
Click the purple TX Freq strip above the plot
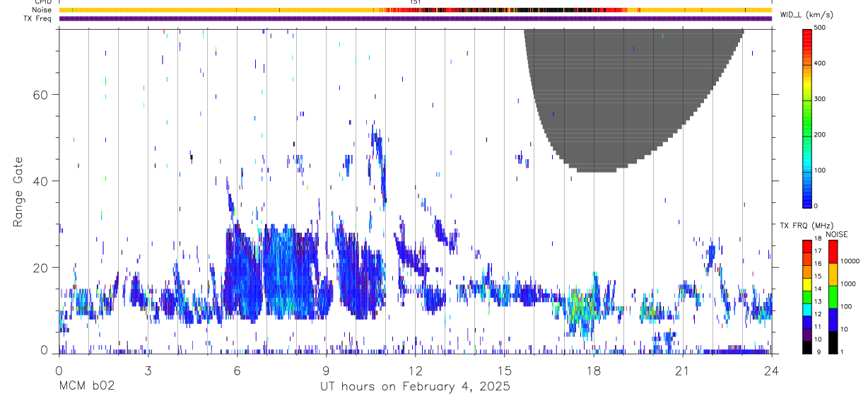(415, 18)
